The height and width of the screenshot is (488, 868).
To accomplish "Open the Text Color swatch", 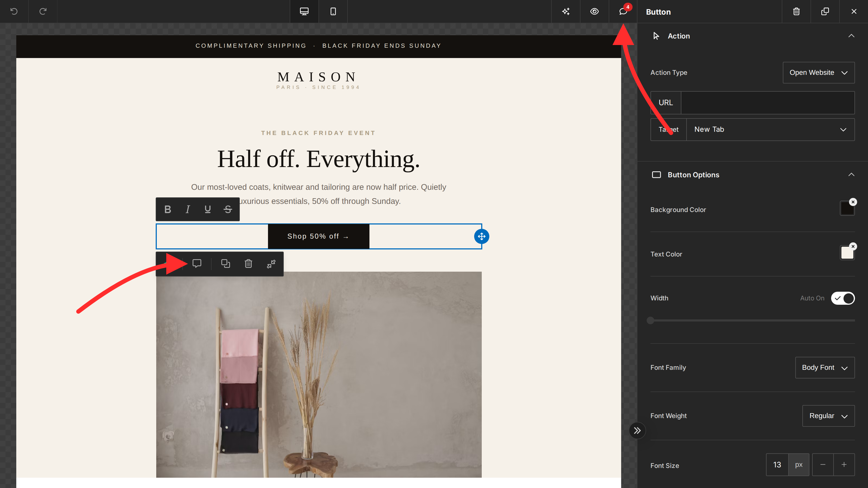I will point(847,253).
